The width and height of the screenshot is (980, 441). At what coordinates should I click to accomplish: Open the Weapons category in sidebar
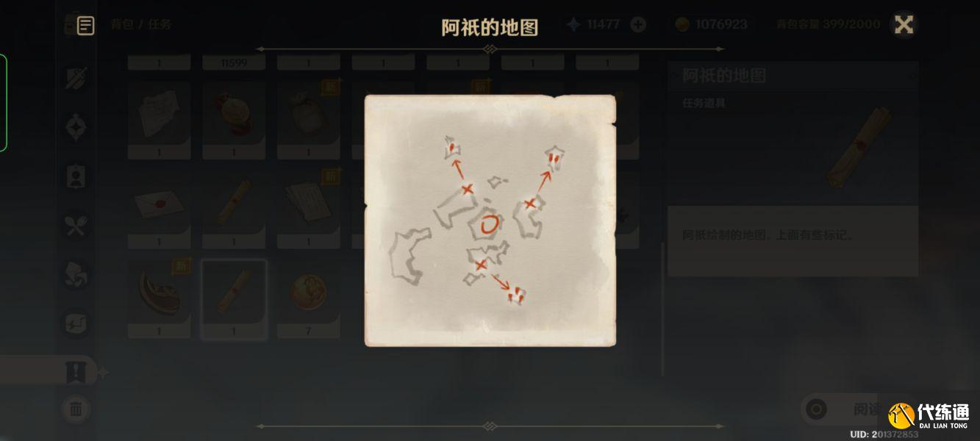coord(76,78)
